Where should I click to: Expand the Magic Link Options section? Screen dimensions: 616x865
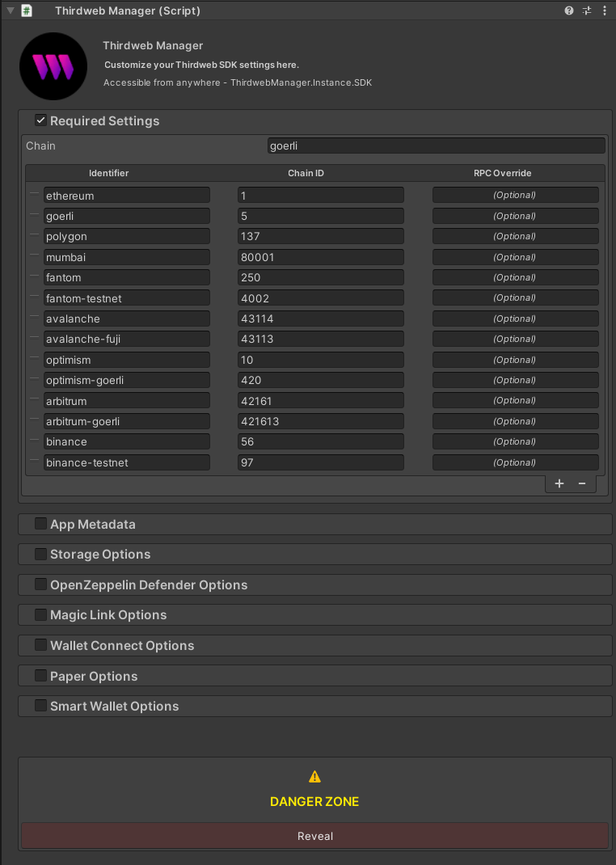pyautogui.click(x=108, y=615)
